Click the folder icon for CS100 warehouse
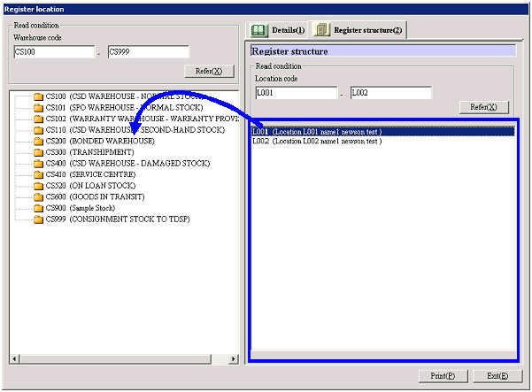 (x=38, y=96)
